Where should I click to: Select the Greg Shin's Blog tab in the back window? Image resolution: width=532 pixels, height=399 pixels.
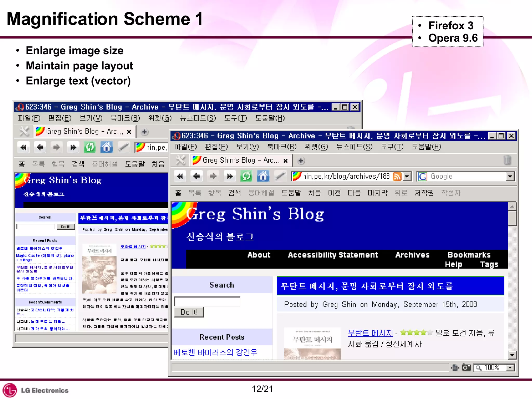pos(84,132)
